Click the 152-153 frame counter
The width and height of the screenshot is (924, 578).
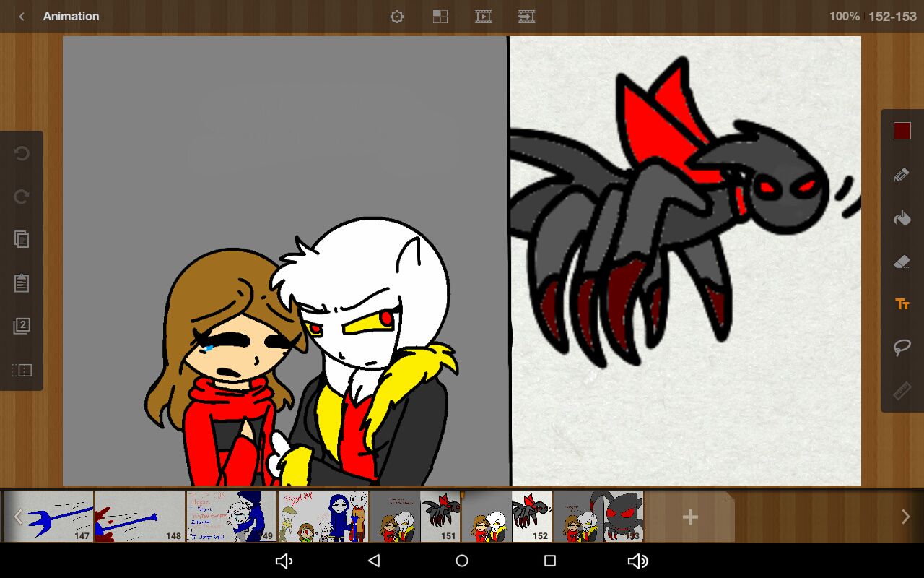[x=892, y=16]
